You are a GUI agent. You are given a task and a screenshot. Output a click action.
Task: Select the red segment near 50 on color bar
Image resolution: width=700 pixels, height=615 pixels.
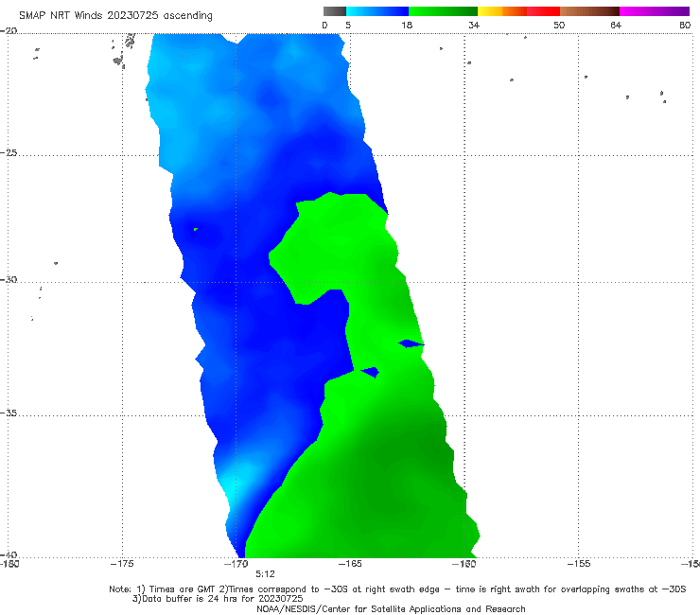[543, 11]
